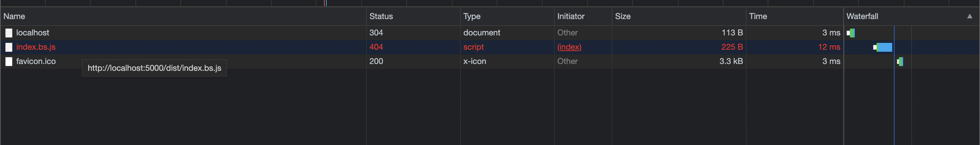
Task: Click the Other initiator in localhost row
Action: (567, 33)
